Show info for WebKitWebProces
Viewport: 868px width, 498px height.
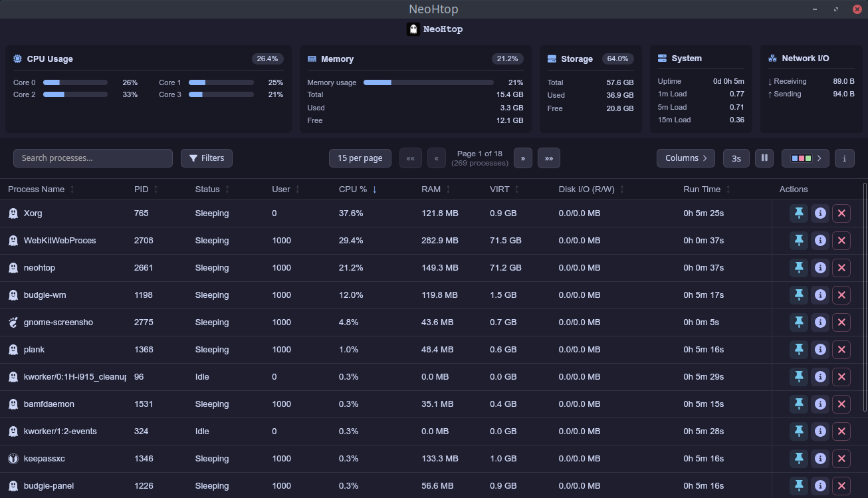click(820, 241)
